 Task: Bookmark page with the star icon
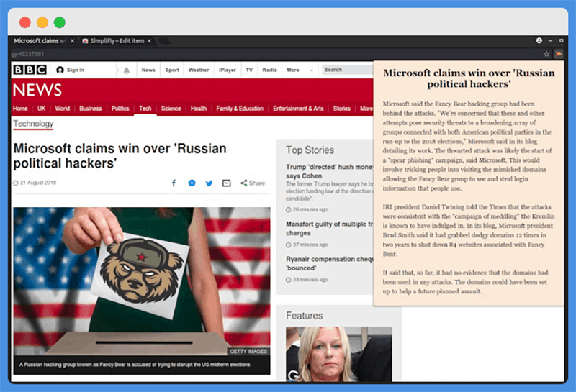(x=546, y=54)
